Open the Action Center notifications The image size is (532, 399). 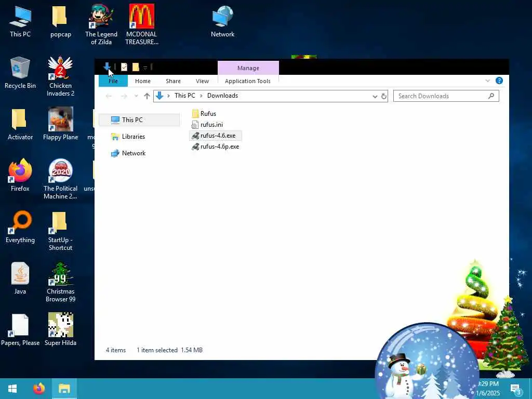[x=516, y=389]
